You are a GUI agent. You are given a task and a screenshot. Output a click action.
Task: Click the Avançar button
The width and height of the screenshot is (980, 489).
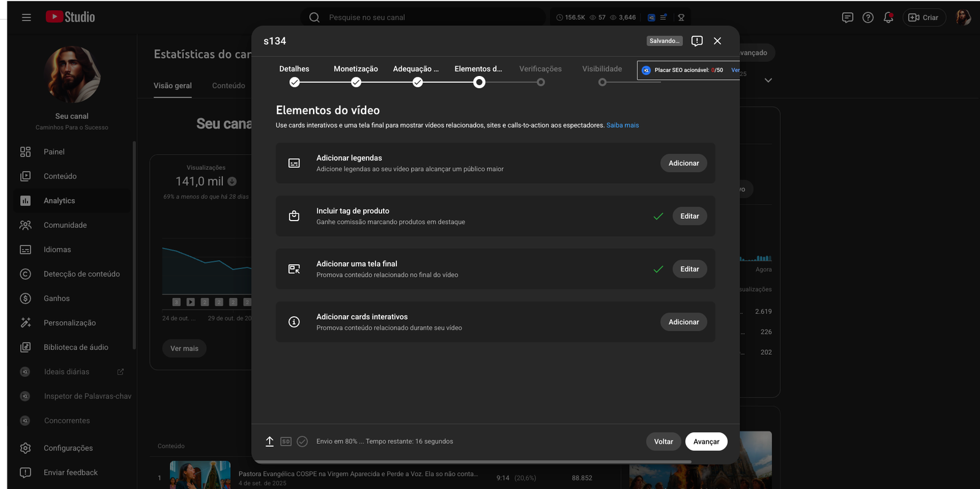point(706,442)
